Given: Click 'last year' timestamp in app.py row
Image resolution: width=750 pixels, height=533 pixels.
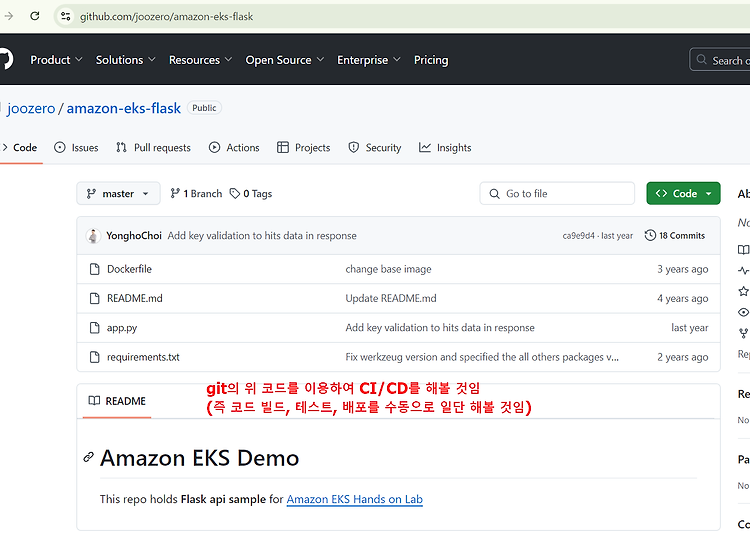Looking at the screenshot, I should coord(690,328).
